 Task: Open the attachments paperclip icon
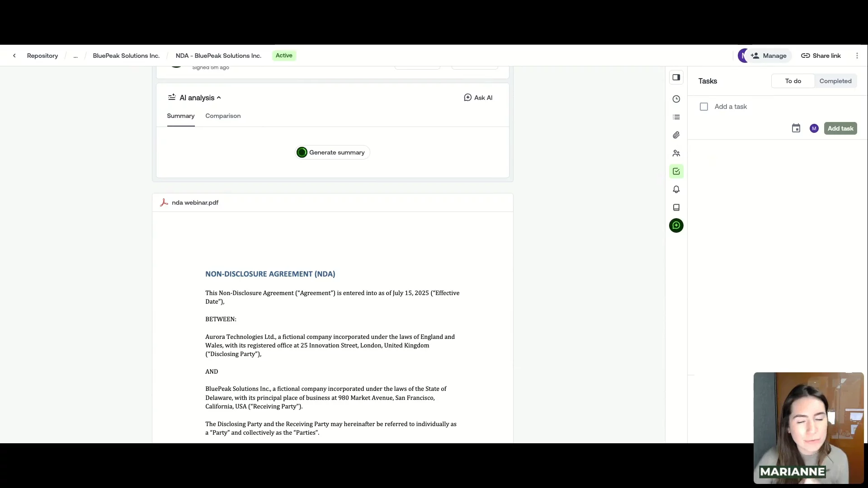pyautogui.click(x=676, y=135)
